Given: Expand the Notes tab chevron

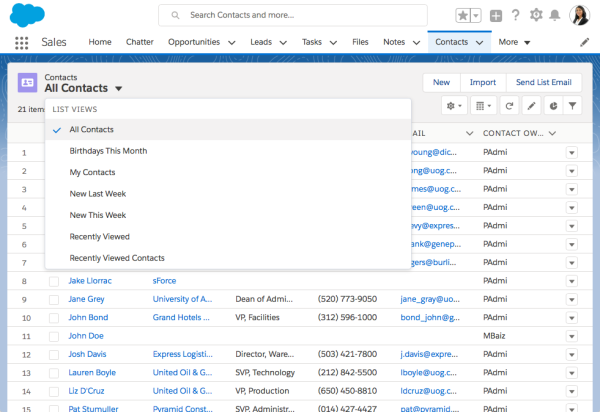Looking at the screenshot, I should (416, 43).
